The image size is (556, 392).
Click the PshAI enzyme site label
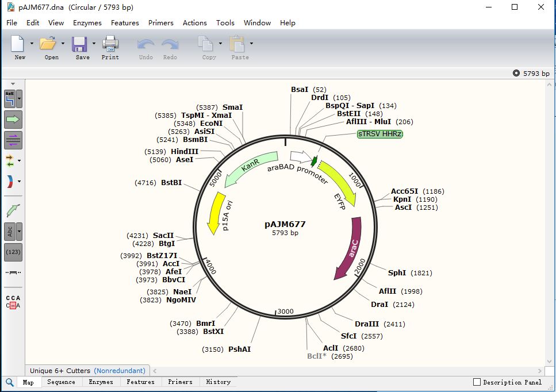tap(239, 349)
